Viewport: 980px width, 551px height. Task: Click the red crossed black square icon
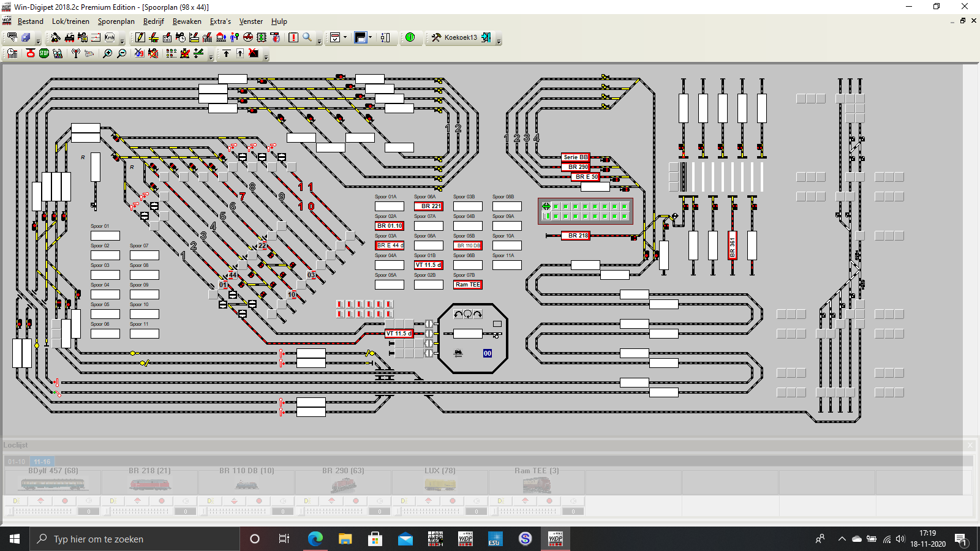point(254,53)
